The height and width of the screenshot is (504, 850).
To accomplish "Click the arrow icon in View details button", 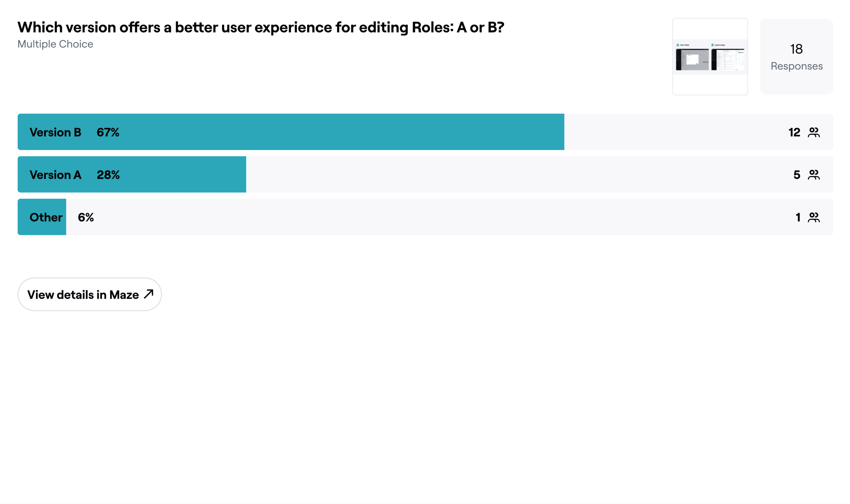I will point(149,294).
